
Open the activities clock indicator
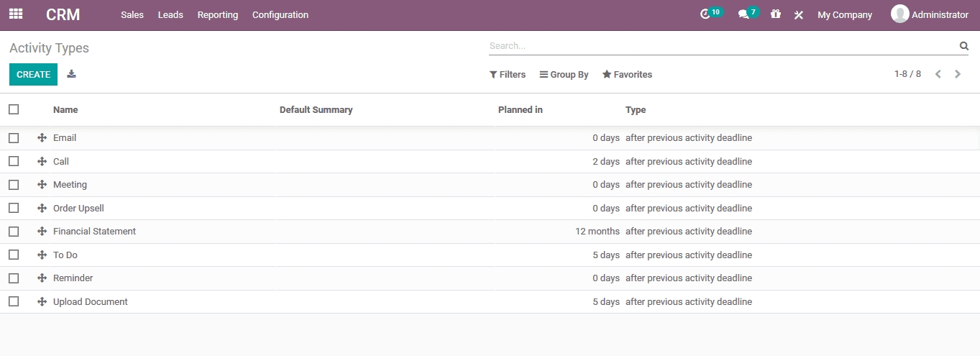[x=705, y=14]
